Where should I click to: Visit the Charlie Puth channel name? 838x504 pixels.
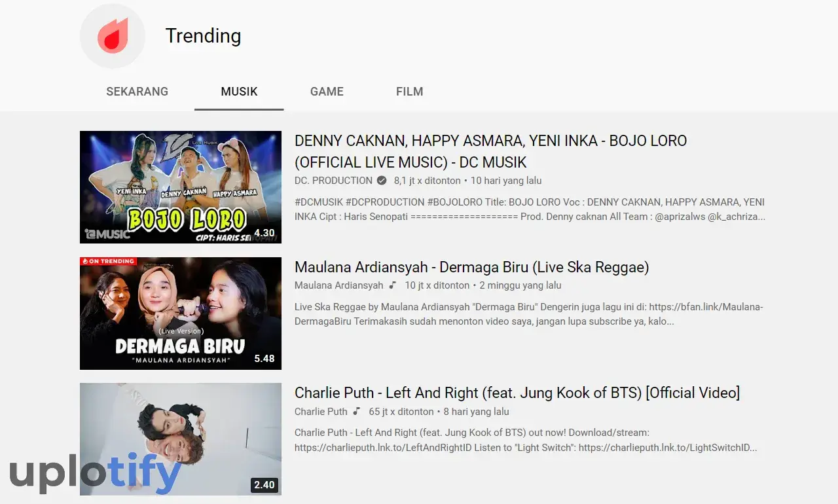coord(321,412)
